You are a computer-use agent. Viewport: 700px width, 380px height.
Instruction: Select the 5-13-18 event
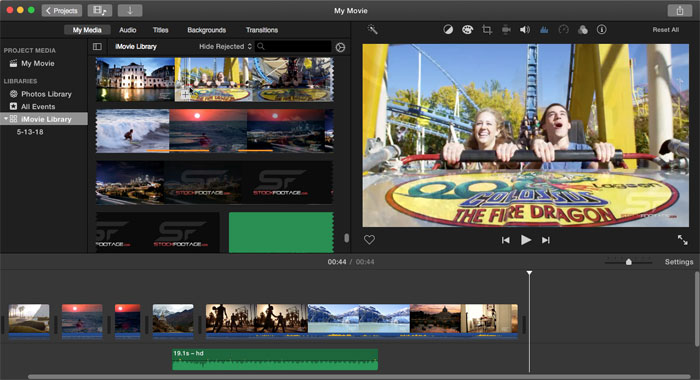30,132
